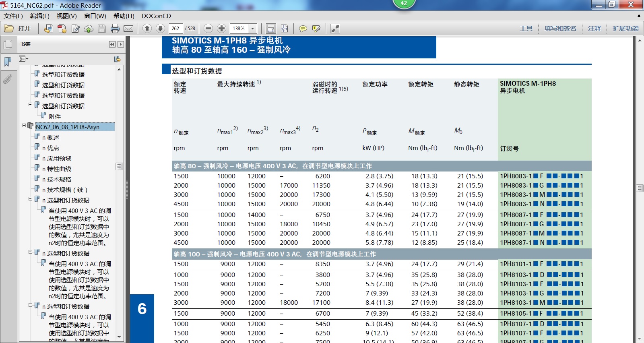Viewport: 644px width, 343px height.
Task: Open the DOConCD menu
Action: pyautogui.click(x=156, y=16)
